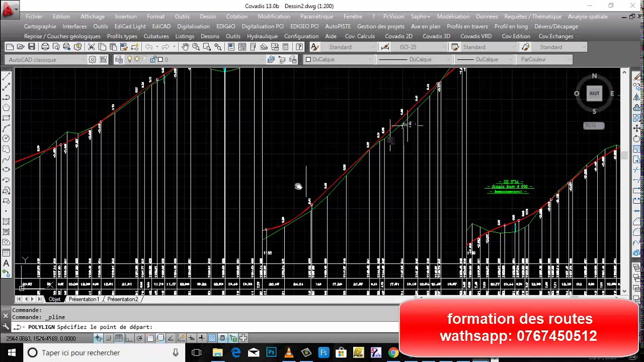644x362 pixels.
Task: Open the AutoCAD classique workspace dropdown
Action: [46, 59]
